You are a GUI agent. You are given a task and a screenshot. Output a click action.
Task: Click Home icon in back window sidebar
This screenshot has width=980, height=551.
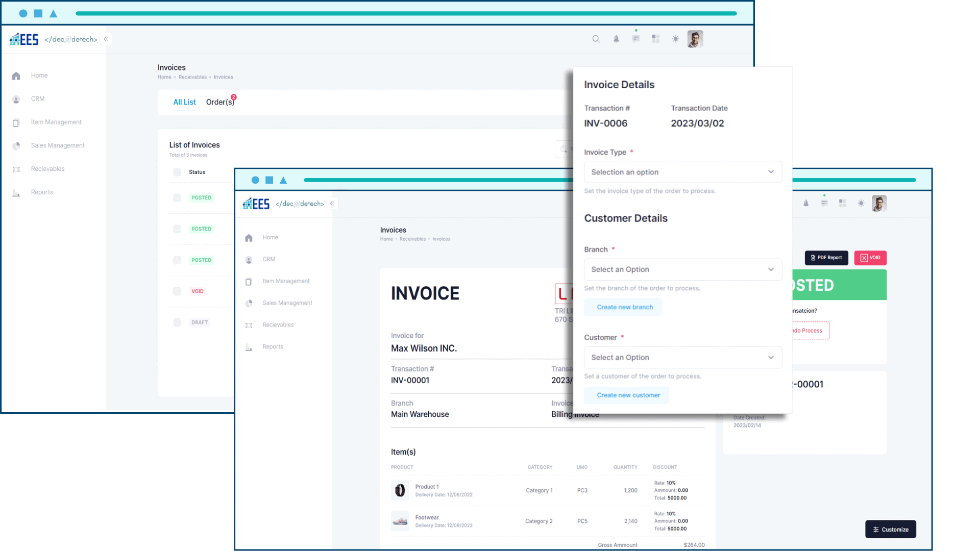tap(16, 76)
